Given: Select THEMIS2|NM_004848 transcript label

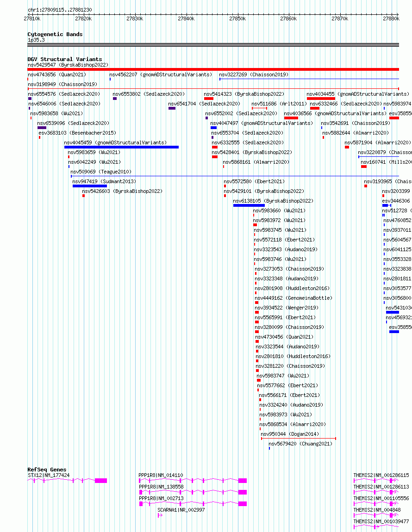Looking at the screenshot, I should tap(377, 510).
